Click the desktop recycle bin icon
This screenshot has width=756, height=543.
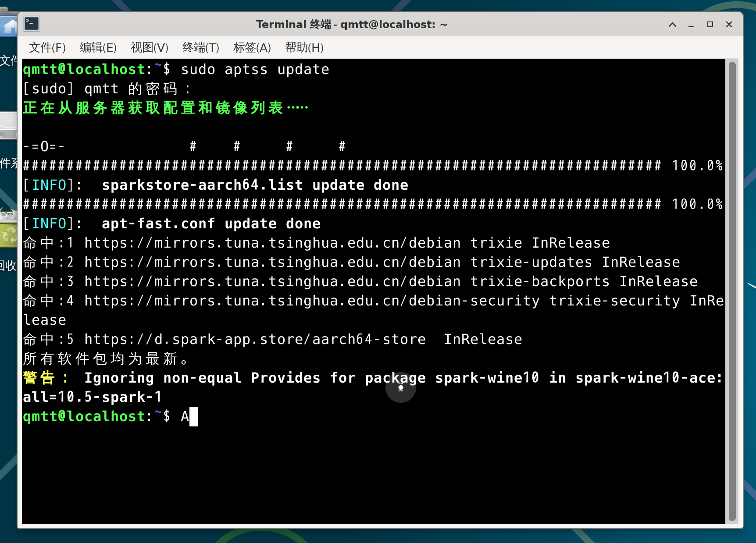9,235
